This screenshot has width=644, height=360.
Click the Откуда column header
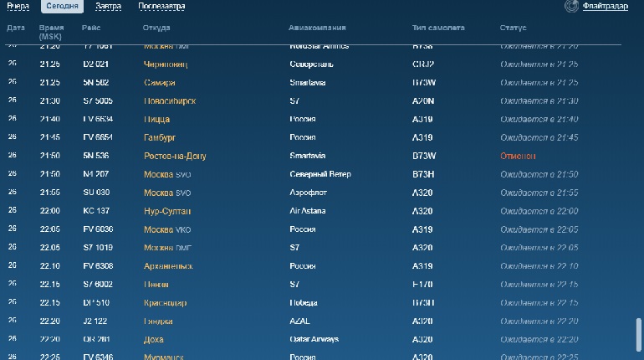point(156,28)
